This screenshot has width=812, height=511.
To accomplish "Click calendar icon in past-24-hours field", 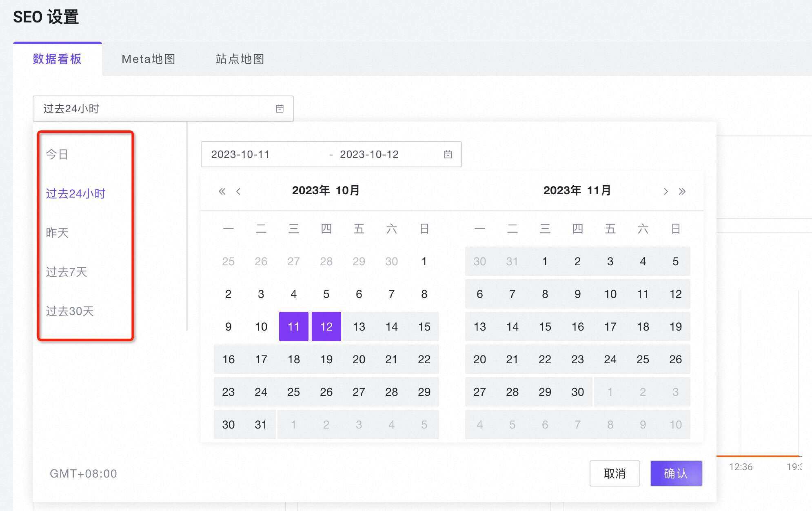I will click(x=280, y=109).
